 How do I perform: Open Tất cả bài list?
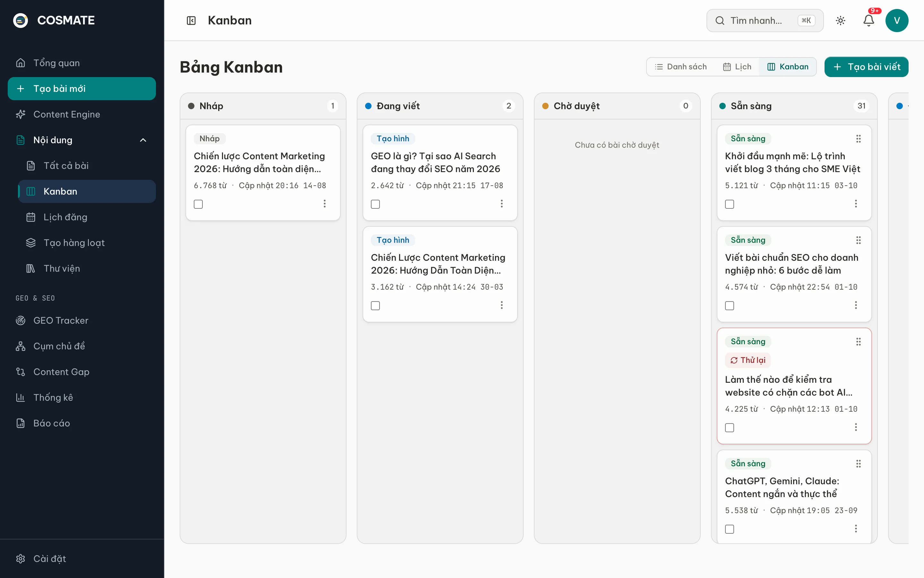click(x=87, y=165)
